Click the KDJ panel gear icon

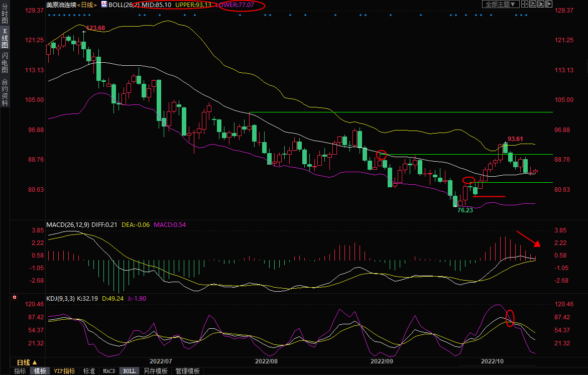tap(15, 298)
